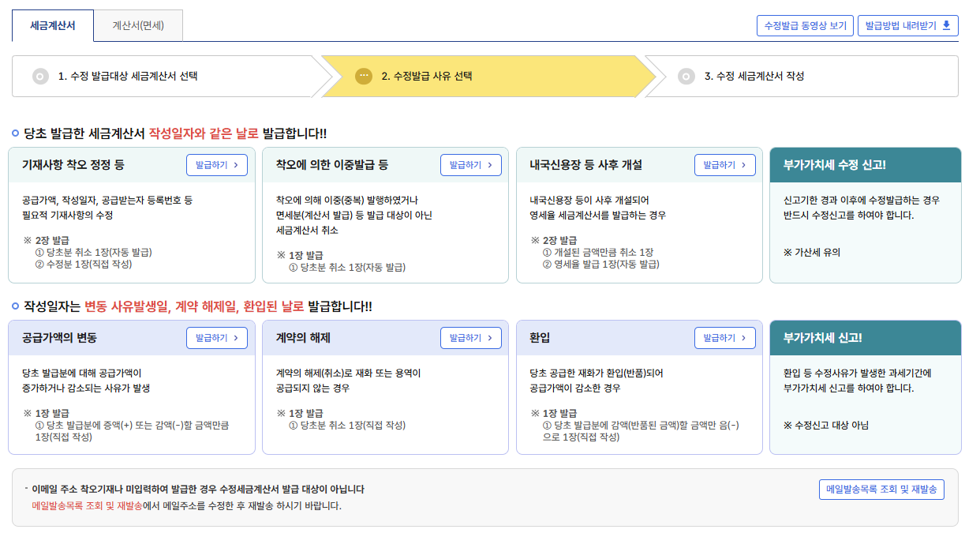Click the step 2 indicator icon
Viewport: 980px width, 533px height.
364,76
